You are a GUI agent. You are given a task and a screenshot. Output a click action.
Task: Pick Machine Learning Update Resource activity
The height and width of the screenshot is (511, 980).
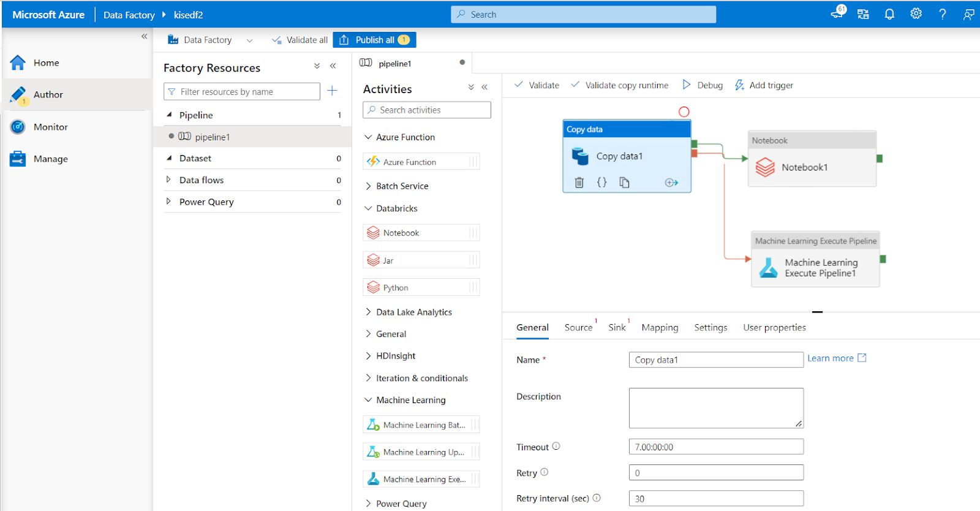point(421,452)
